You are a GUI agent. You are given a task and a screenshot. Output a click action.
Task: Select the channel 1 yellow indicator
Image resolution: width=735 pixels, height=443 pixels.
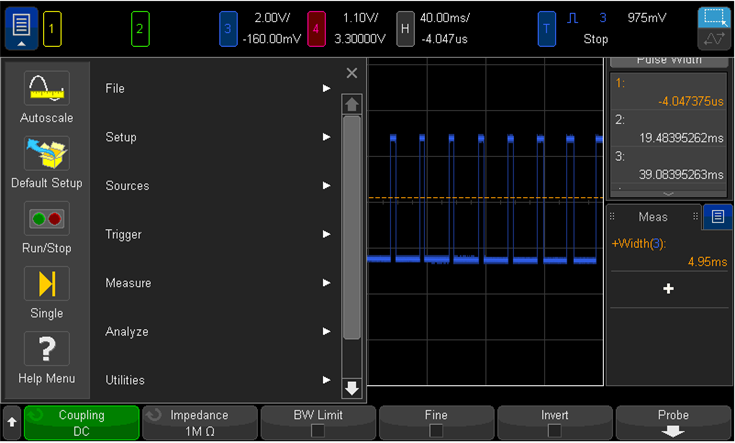[52, 29]
